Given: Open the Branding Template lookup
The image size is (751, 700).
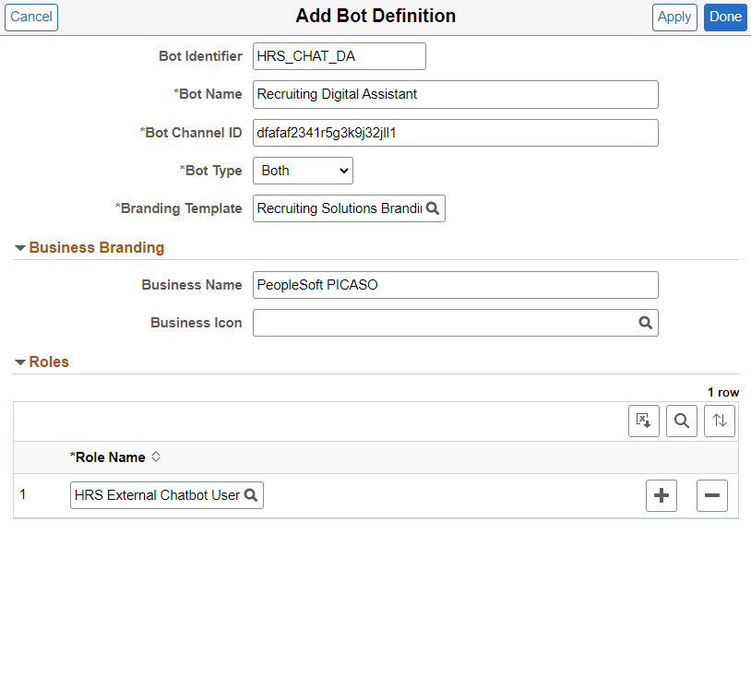Looking at the screenshot, I should (x=433, y=208).
